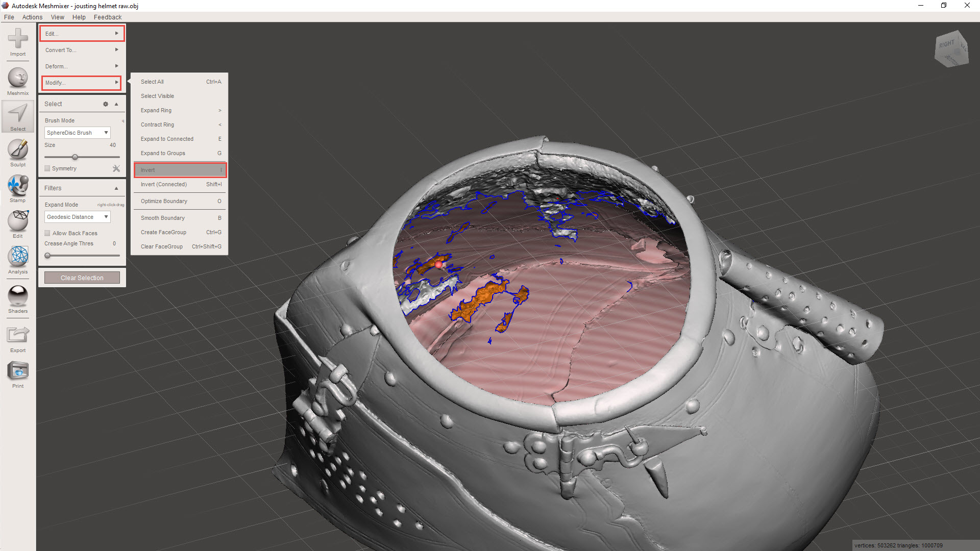980x551 pixels.
Task: Enable the Symmetry checkbox
Action: click(x=47, y=168)
